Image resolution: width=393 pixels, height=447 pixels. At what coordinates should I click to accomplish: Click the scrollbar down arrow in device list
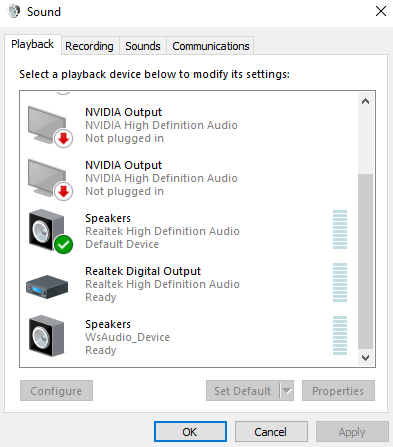click(x=365, y=358)
